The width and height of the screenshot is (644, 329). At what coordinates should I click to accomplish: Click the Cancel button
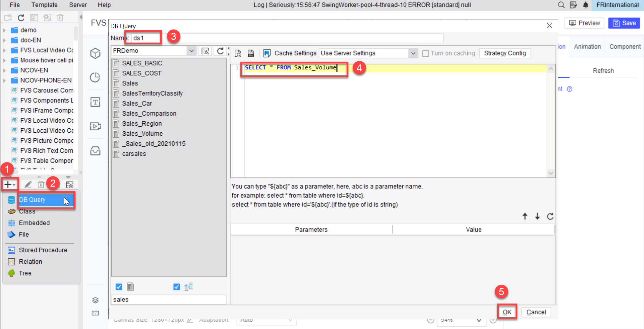coord(536,312)
